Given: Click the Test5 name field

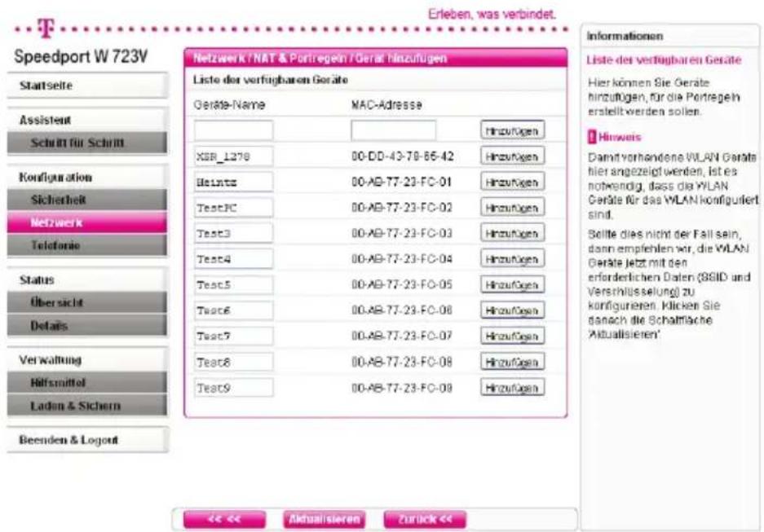Looking at the screenshot, I should coord(233,285).
